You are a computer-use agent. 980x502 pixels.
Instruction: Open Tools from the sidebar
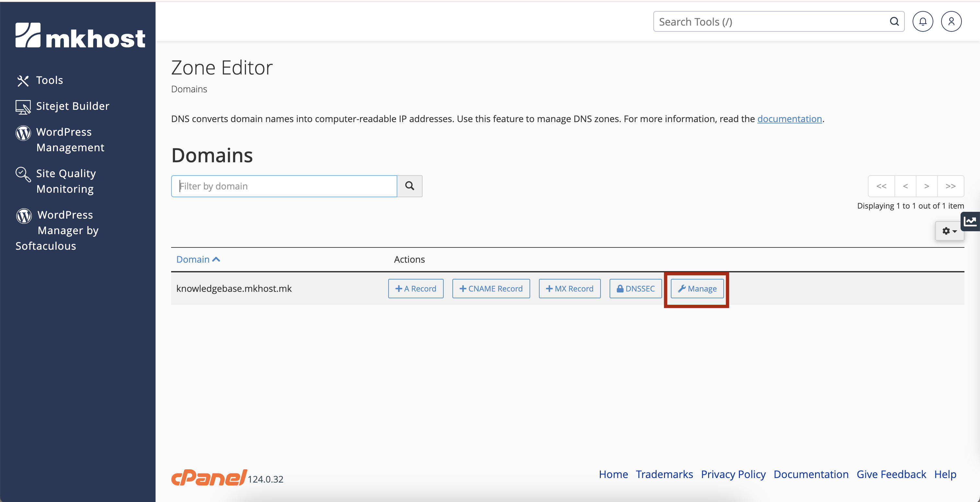49,80
